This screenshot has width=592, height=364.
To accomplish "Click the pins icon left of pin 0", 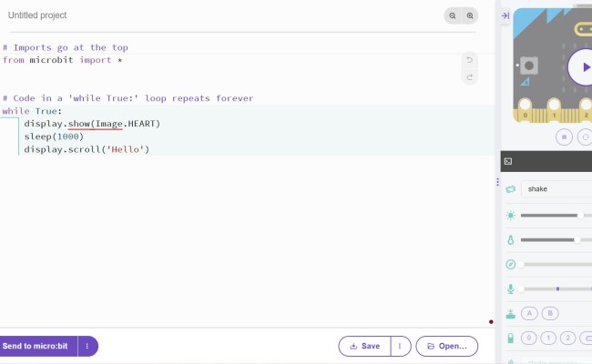I will (x=510, y=338).
